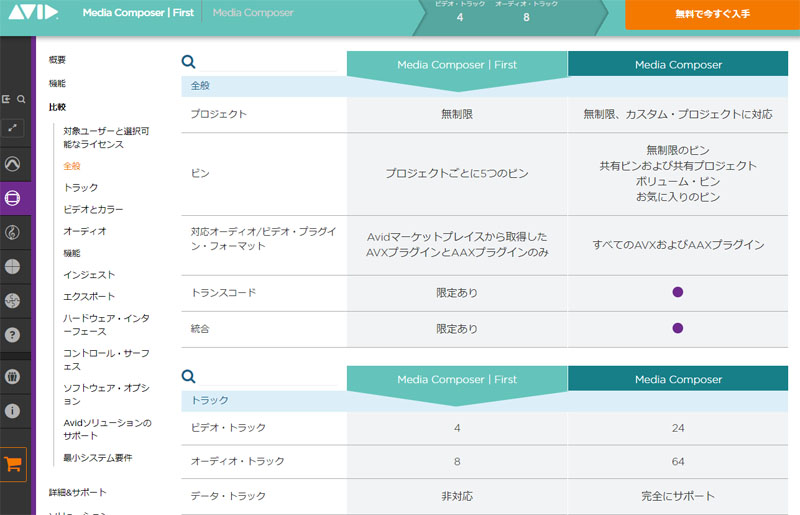Viewport: 800px width, 515px height.
Task: Click the データ・トラック row label
Action: click(x=228, y=496)
